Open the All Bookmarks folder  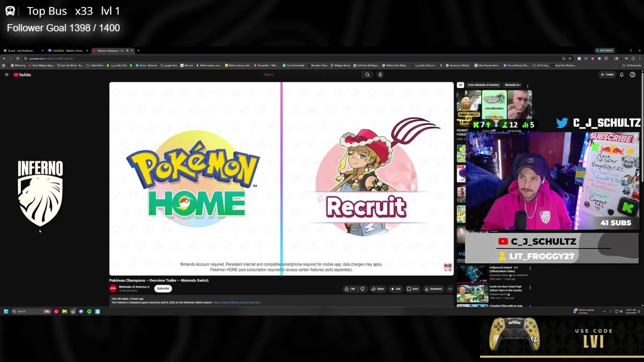632,65
